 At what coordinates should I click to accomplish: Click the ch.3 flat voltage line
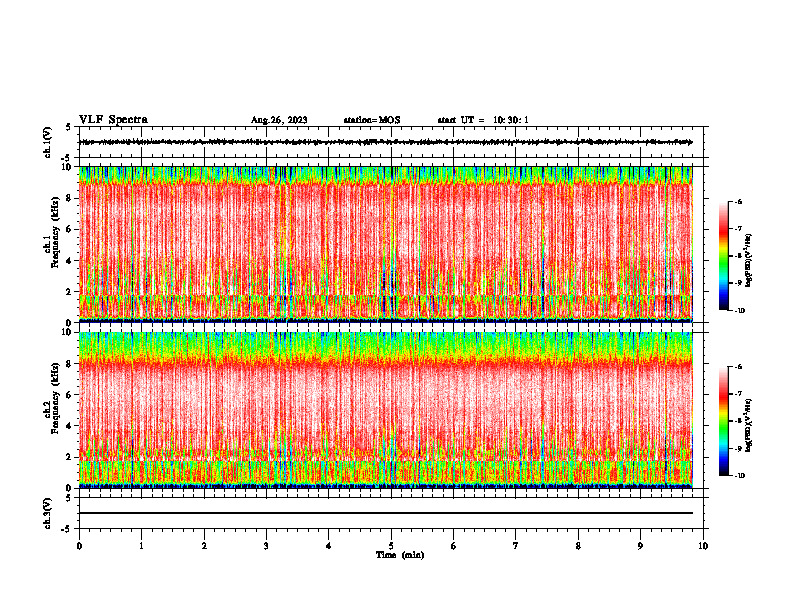386,513
